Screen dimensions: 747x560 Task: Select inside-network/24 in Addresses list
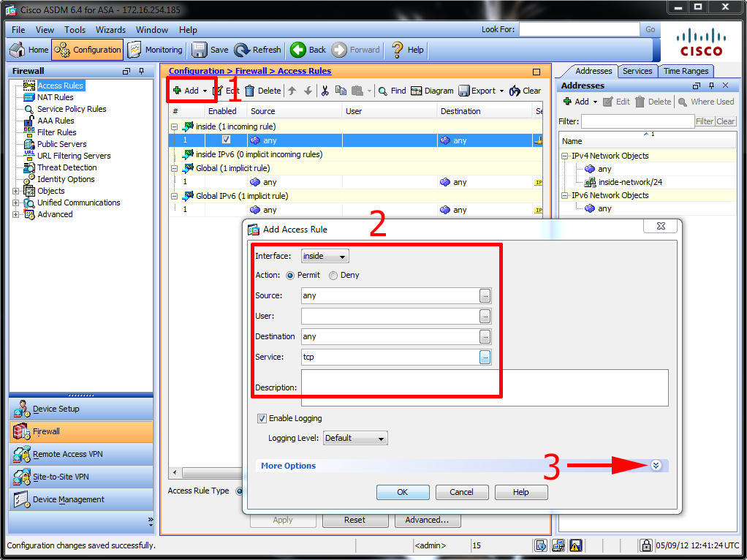click(x=630, y=182)
